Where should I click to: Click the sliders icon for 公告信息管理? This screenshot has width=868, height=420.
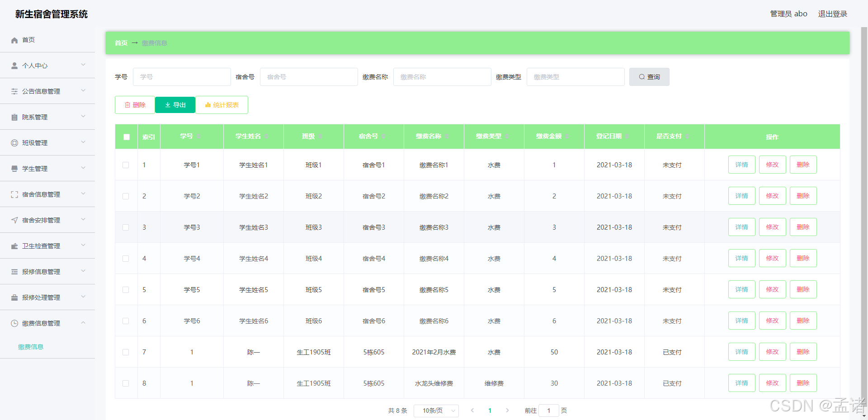coord(14,92)
